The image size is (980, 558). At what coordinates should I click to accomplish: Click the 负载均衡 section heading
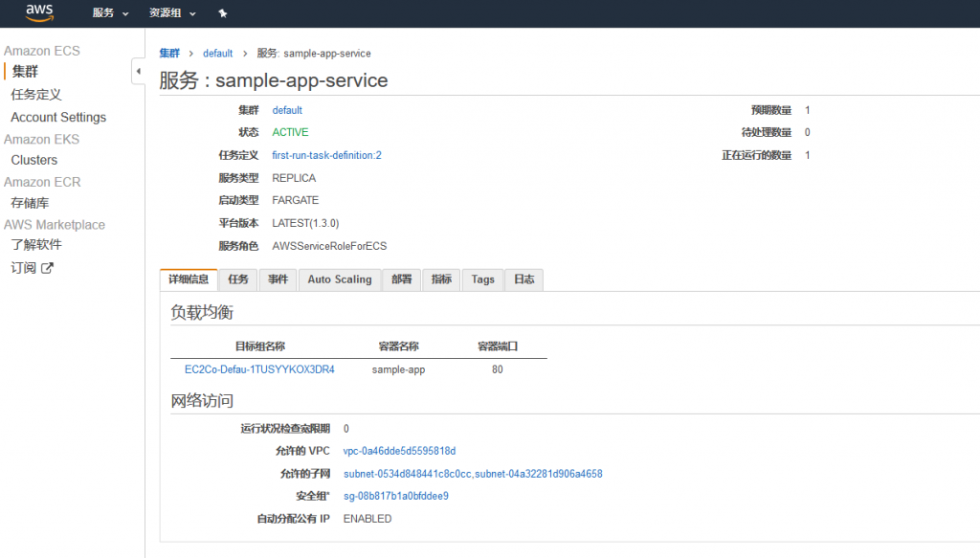click(202, 312)
